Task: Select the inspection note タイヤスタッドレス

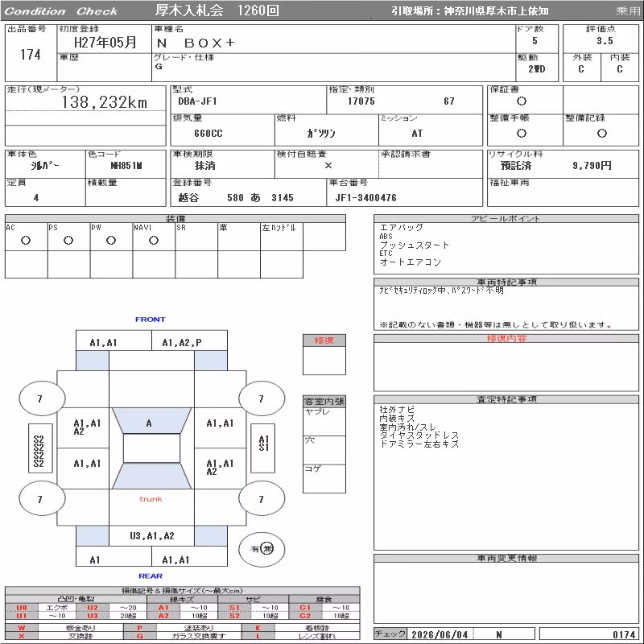Action: (x=419, y=436)
